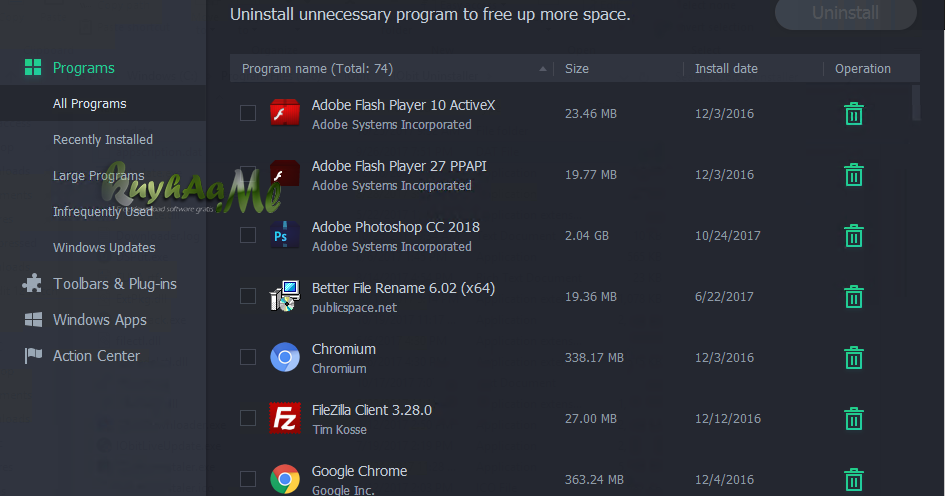Click the Google Chrome program icon
This screenshot has width=945, height=496.
click(284, 479)
